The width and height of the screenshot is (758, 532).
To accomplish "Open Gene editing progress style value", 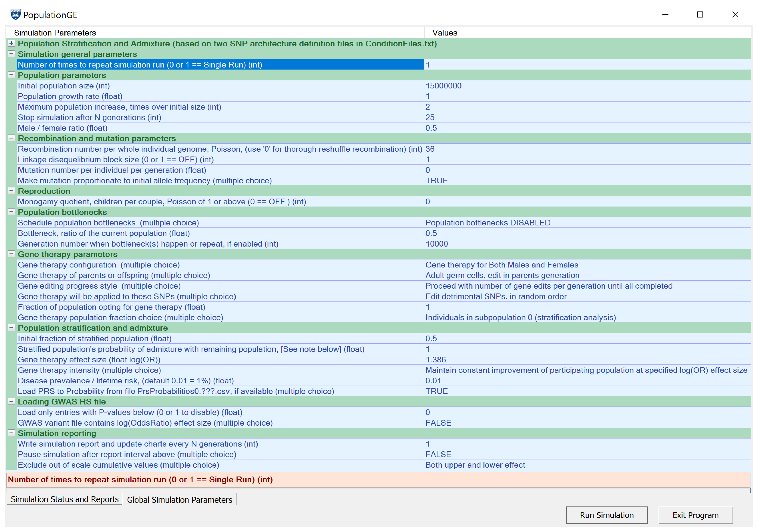I will pyautogui.click(x=587, y=286).
